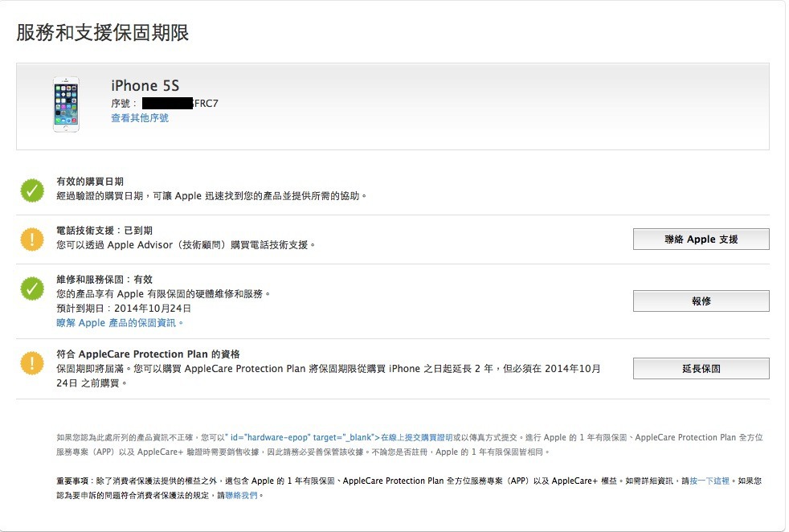This screenshot has height=532, width=789.
Task: Click the 服務和支援保固期限 page heading
Action: [103, 33]
